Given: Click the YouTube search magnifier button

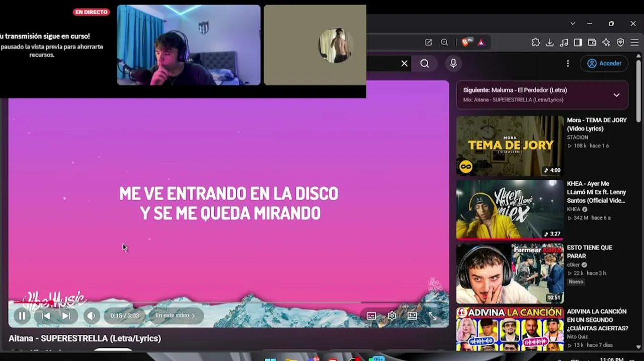Looking at the screenshot, I should pyautogui.click(x=425, y=63).
